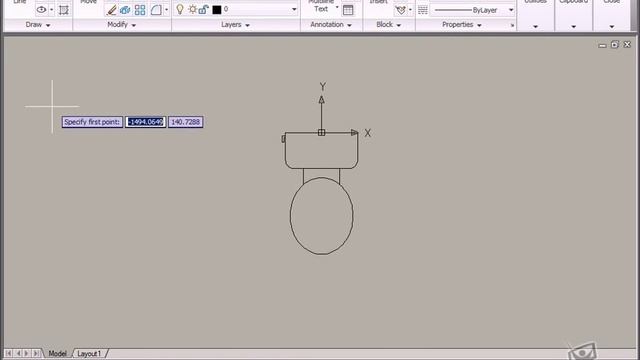Screen dimensions: 640x360
Task: Go to previous layout tab arrow
Action: pos(18,353)
